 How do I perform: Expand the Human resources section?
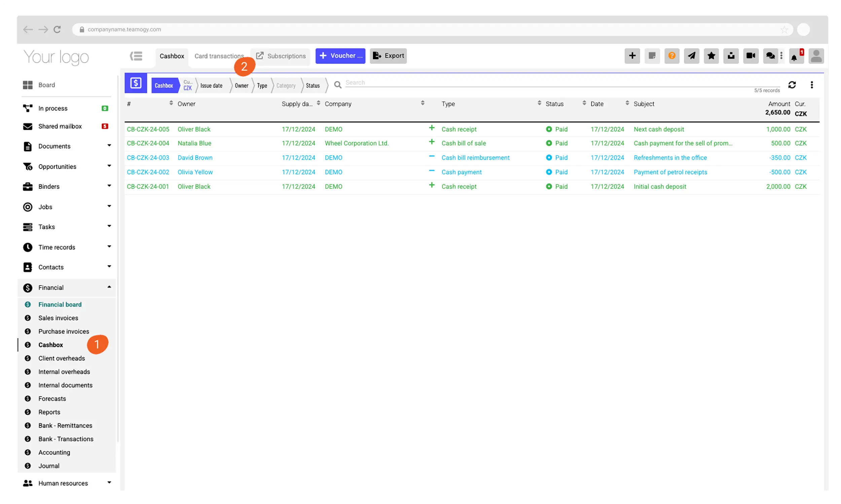point(109,482)
